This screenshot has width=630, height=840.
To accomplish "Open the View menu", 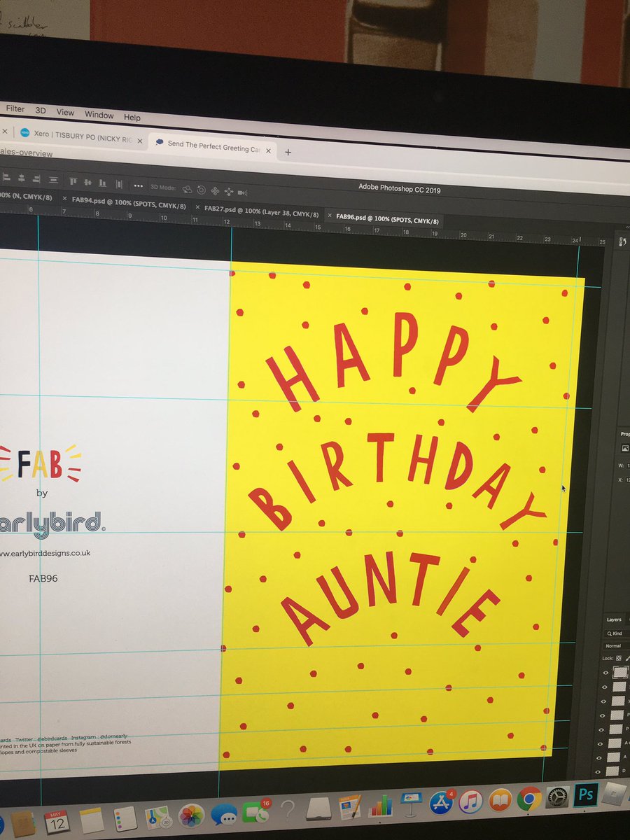I will [x=65, y=113].
